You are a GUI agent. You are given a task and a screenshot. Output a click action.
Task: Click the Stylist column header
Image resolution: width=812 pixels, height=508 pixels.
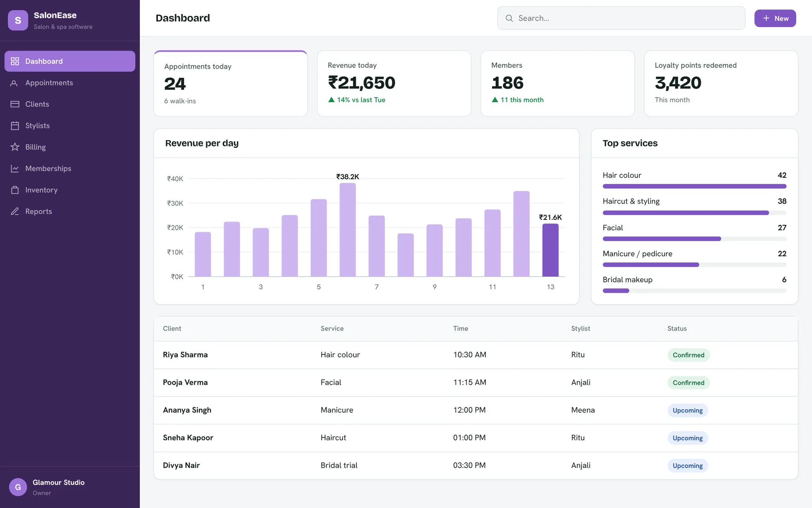pyautogui.click(x=581, y=329)
